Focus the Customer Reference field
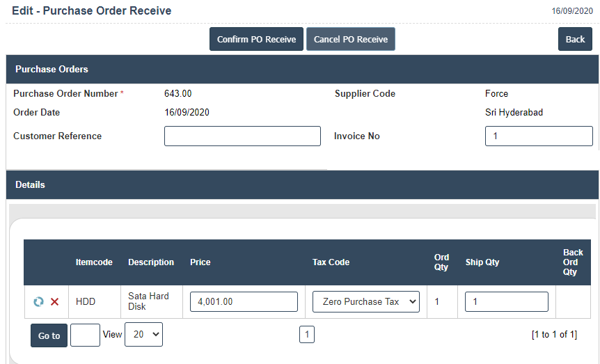Viewport: 600px width, 364px height. [242, 136]
